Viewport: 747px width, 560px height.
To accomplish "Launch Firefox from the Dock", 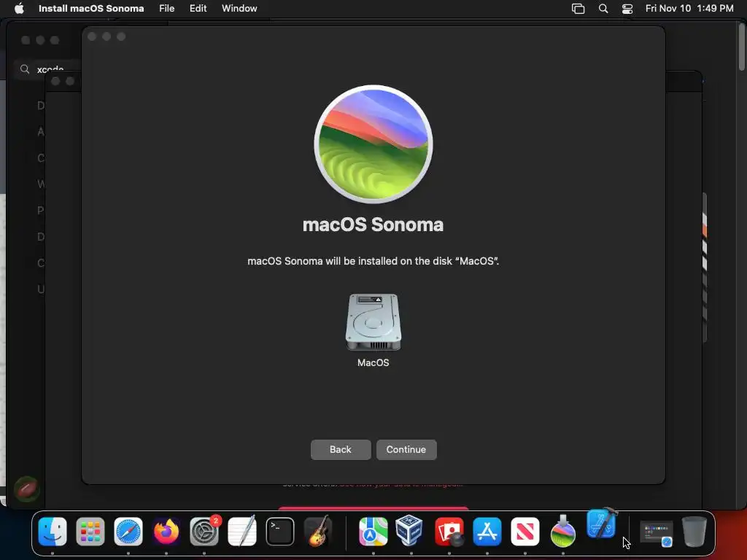I will 166,532.
